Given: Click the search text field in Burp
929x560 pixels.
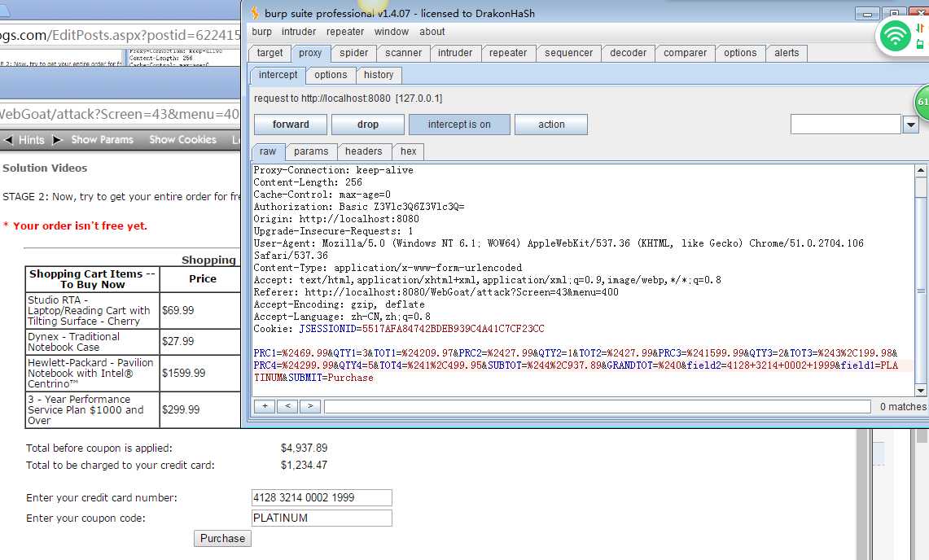Looking at the screenshot, I should (598, 406).
